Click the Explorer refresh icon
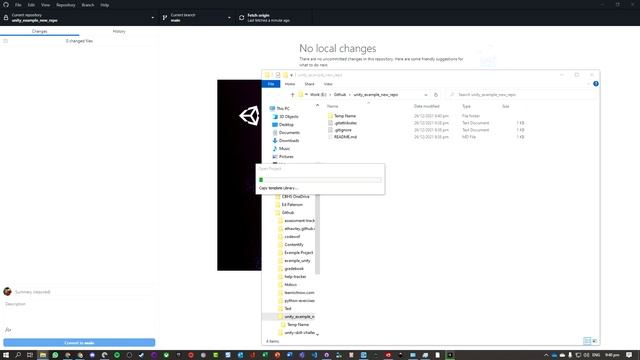 (x=436, y=95)
